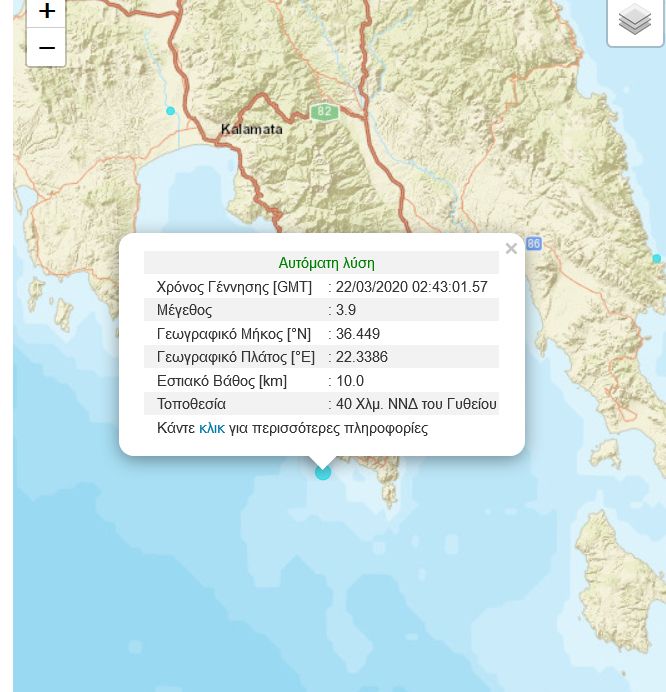Zoom out with the minus button
Image resolution: width=666 pixels, height=692 pixels.
[x=46, y=47]
